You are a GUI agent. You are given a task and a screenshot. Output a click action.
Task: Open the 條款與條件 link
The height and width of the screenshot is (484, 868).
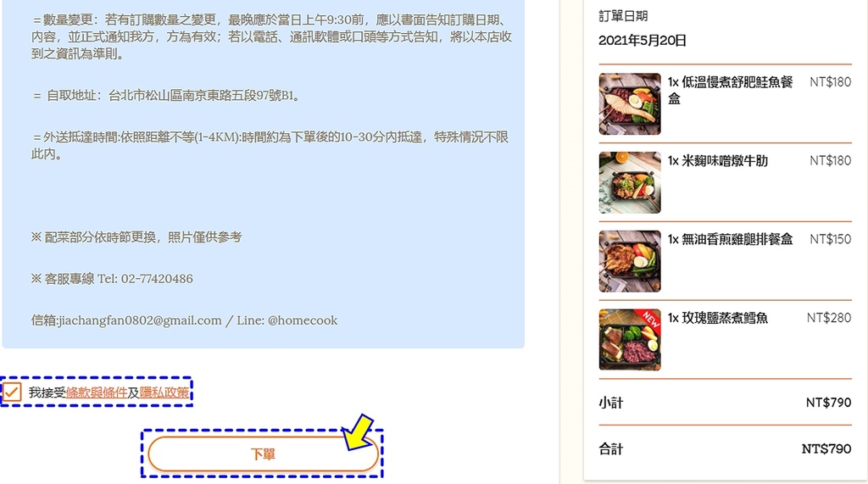pos(97,392)
